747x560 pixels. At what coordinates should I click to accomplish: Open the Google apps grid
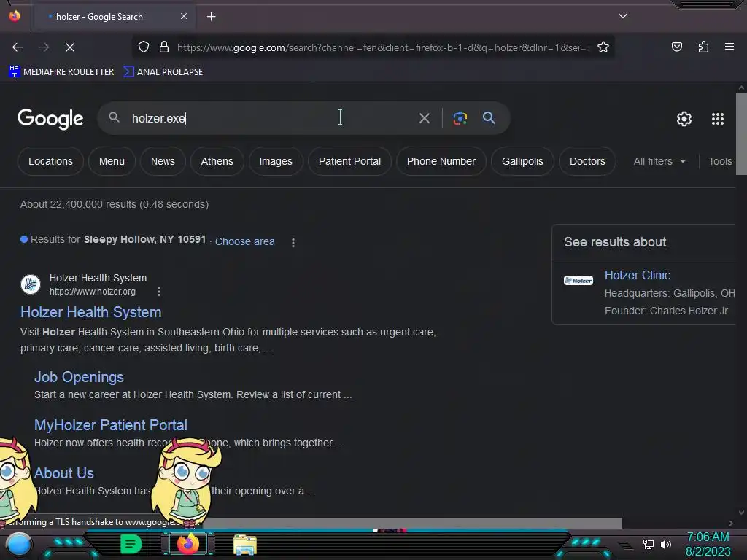[x=718, y=119]
